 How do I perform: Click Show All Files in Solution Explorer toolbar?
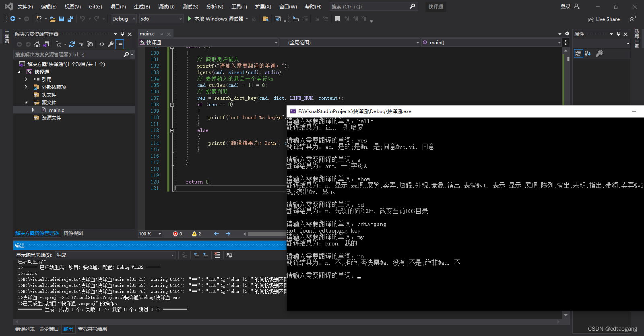(90, 44)
